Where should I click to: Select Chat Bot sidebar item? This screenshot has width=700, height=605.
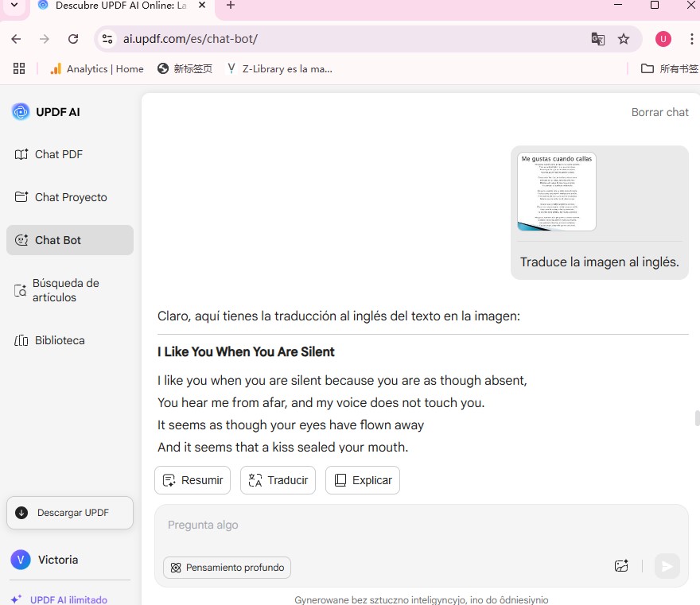click(x=70, y=240)
